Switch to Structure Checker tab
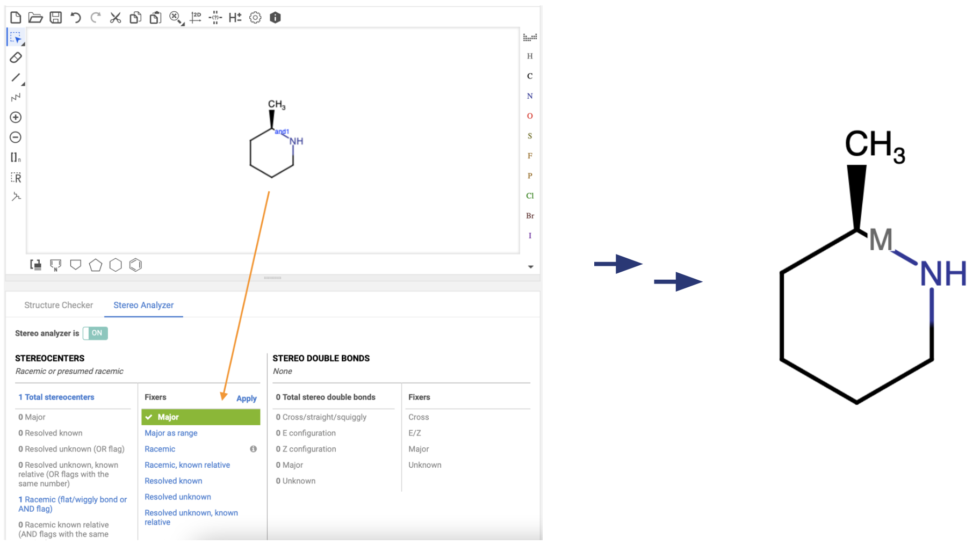This screenshot has width=980, height=552. (x=59, y=305)
